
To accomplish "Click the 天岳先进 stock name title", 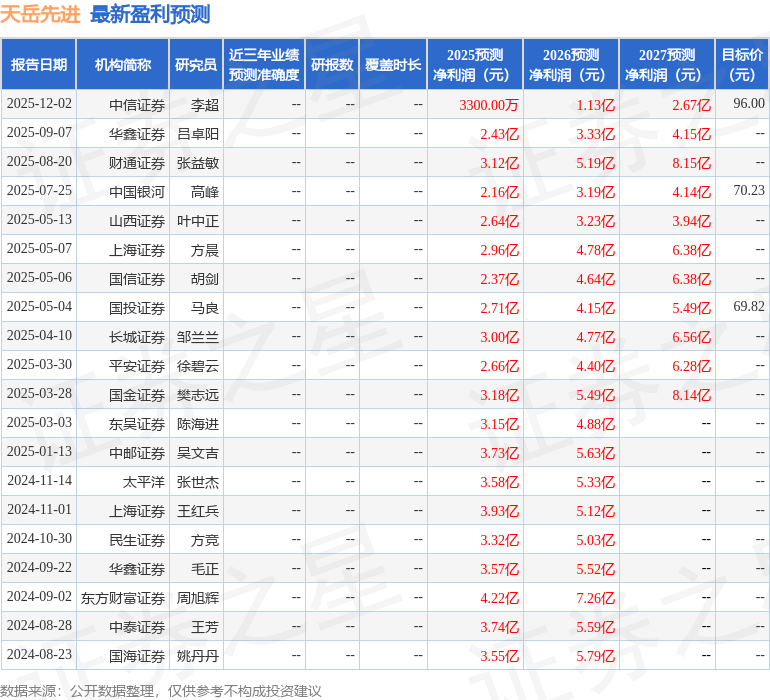I will (x=41, y=14).
